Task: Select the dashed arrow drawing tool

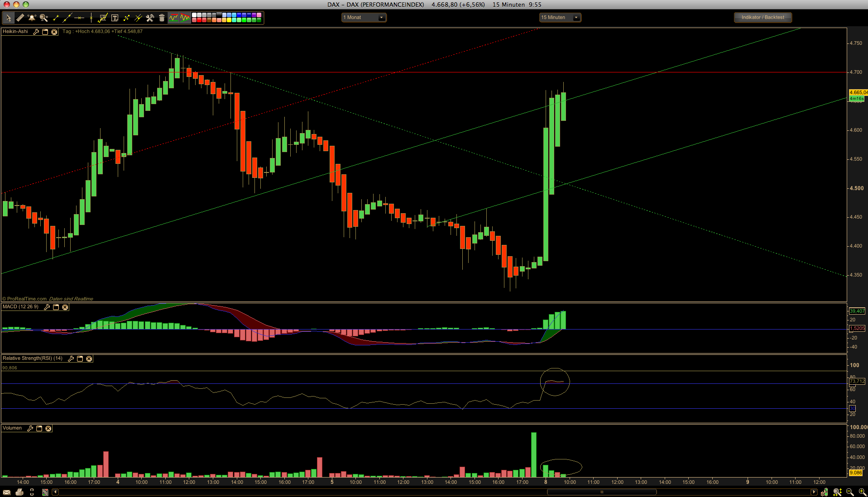Action: pyautogui.click(x=126, y=18)
